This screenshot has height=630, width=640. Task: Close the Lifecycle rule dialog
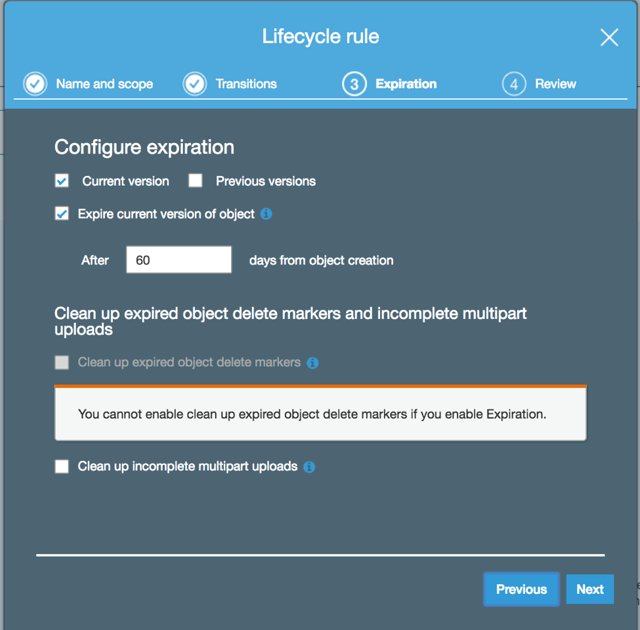609,38
